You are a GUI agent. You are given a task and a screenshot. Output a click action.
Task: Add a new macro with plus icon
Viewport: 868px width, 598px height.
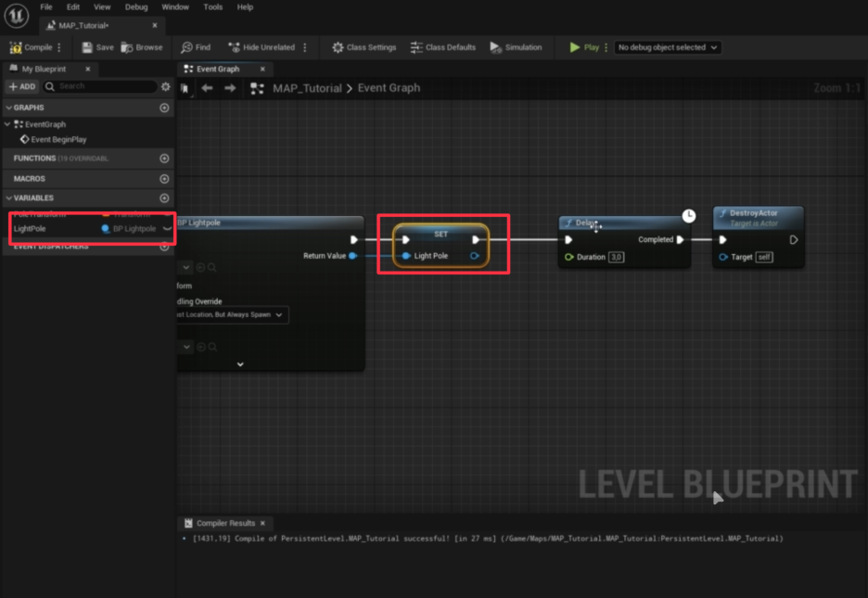pos(164,179)
